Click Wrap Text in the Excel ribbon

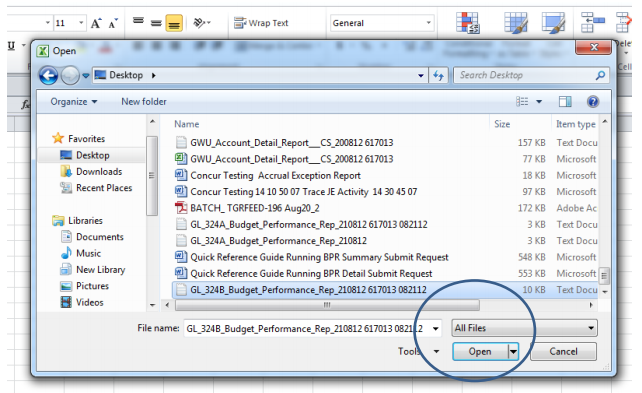(x=261, y=23)
